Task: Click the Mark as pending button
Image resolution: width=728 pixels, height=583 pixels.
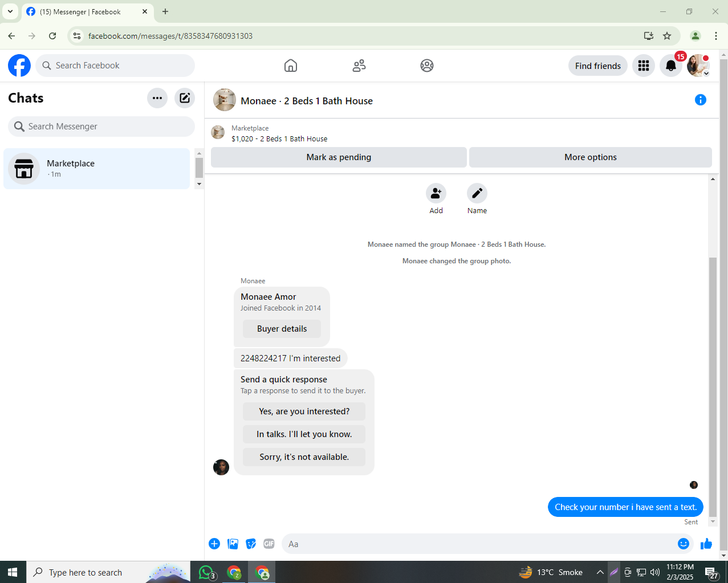Action: coord(339,157)
